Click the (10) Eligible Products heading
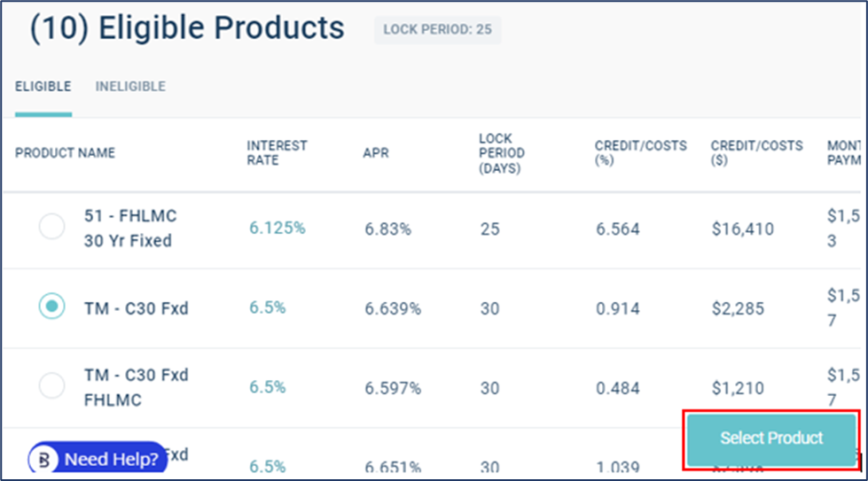 (186, 27)
